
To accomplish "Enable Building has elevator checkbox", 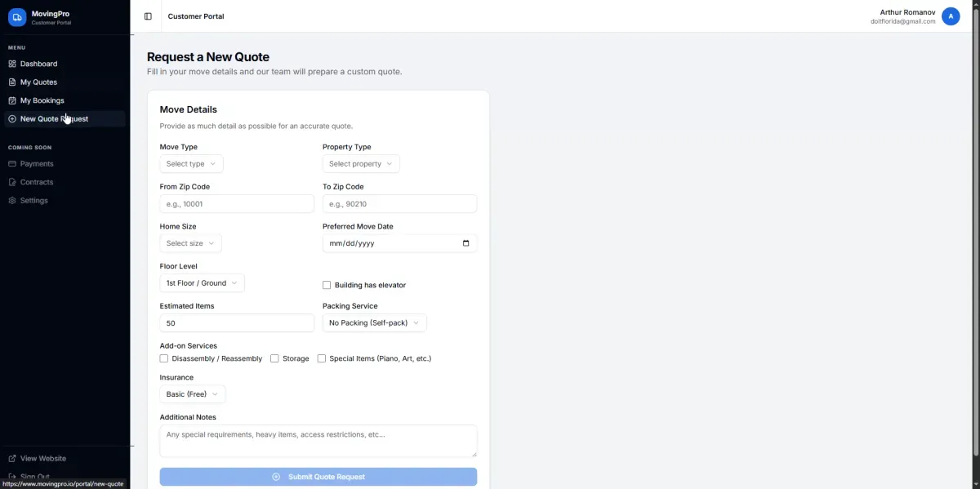I will click(x=327, y=285).
